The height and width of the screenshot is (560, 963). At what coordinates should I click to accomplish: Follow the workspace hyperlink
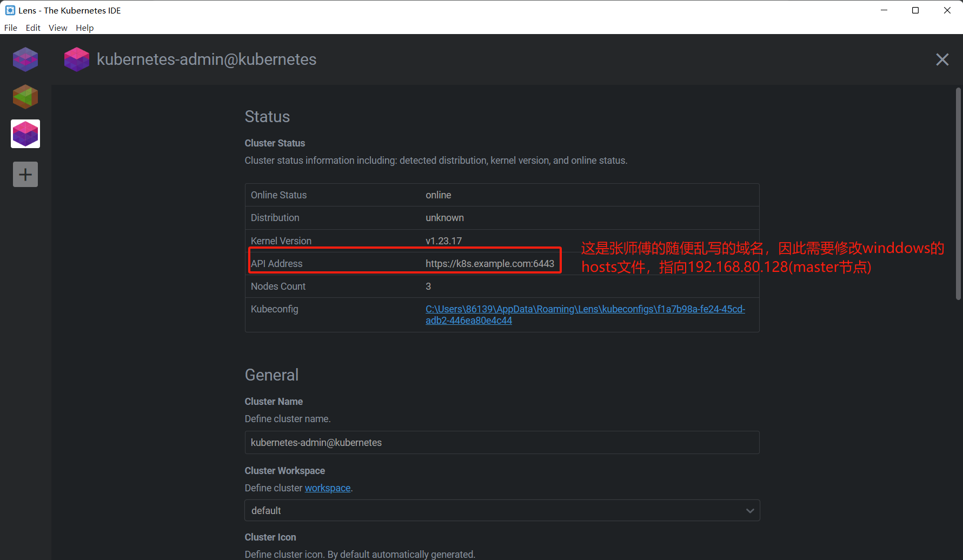(327, 488)
